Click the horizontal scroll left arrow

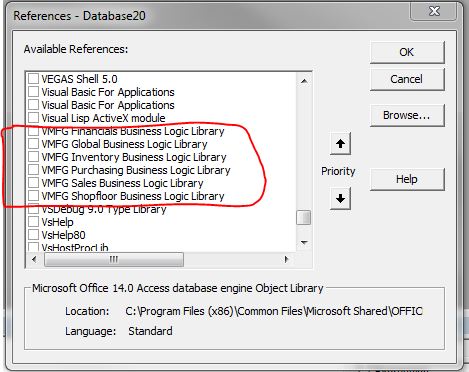[x=34, y=259]
